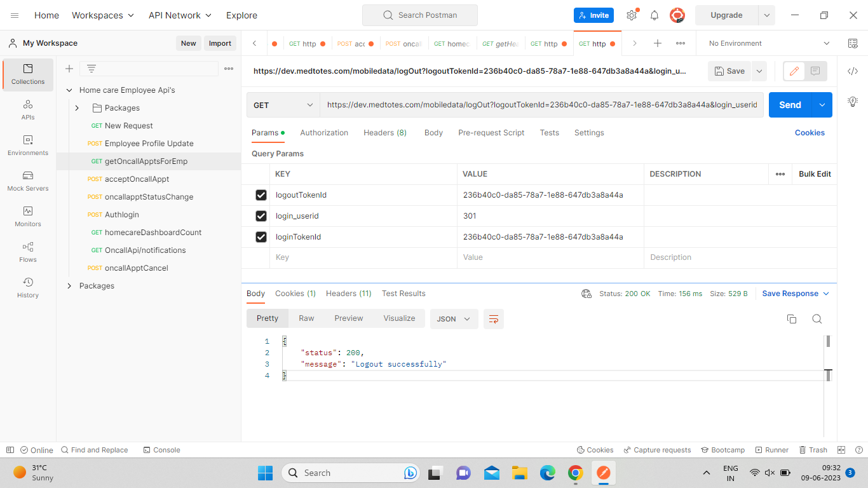Switch to the Authorization tab

(x=324, y=133)
